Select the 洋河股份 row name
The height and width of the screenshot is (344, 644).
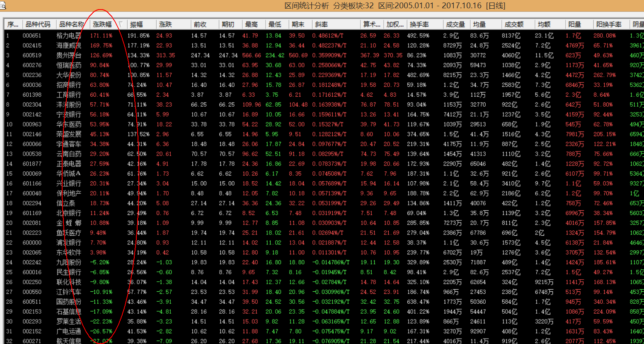click(x=69, y=105)
